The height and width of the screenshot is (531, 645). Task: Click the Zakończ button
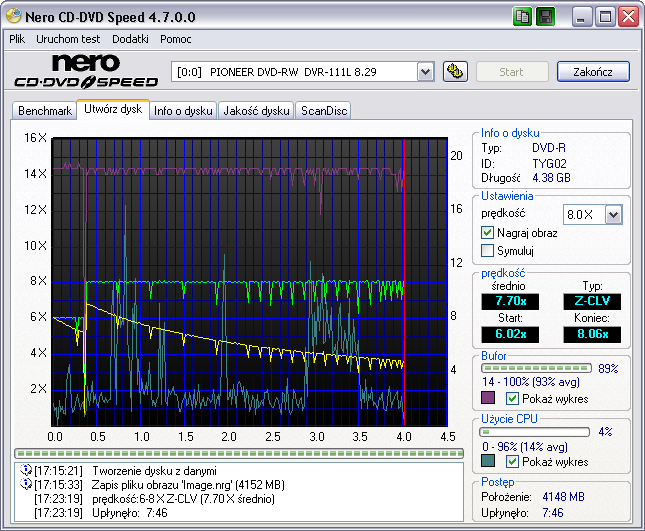coord(593,72)
